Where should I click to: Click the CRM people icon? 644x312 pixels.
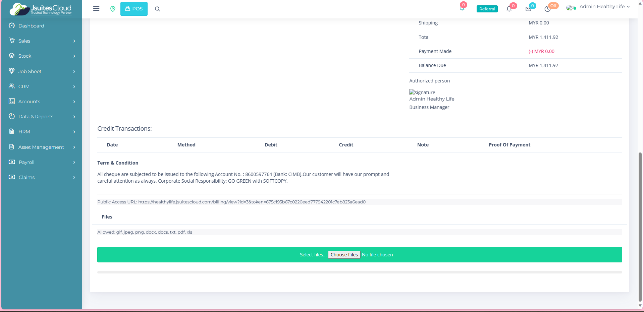tap(12, 86)
